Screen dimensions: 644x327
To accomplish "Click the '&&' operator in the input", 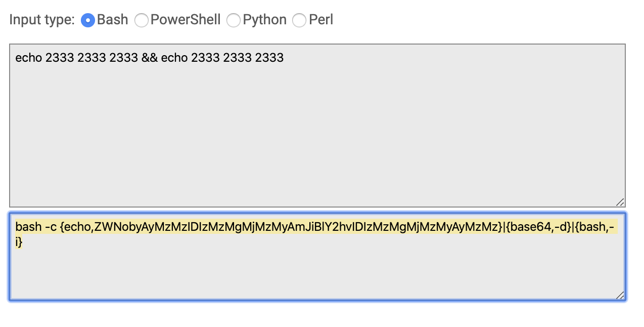I will 150,58.
